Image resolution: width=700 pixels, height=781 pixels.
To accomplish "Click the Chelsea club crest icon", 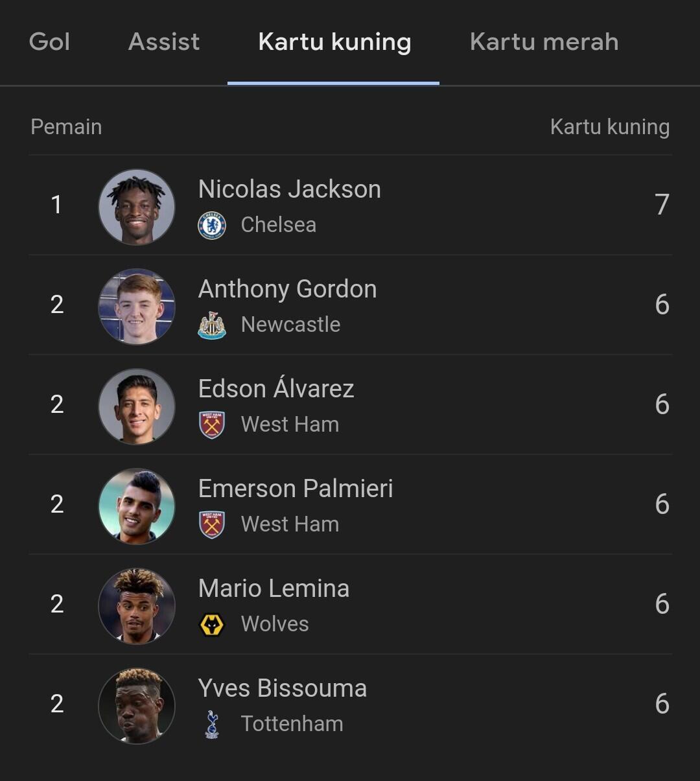I will 212,226.
